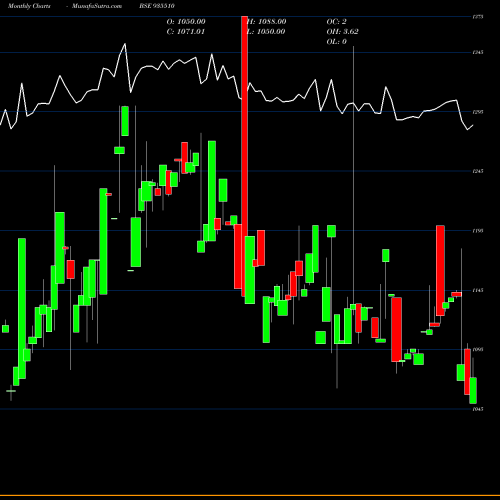The image size is (500, 500).
Task: Click the Monthly Charts label
Action: (x=29, y=6)
